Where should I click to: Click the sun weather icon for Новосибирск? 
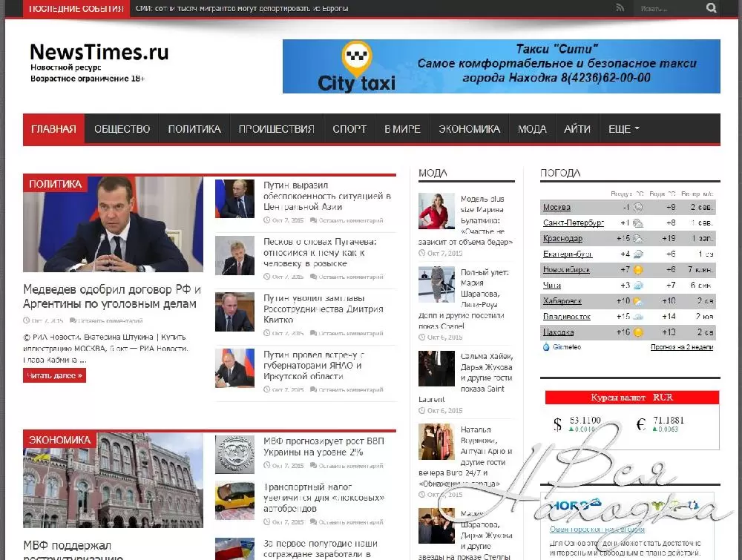click(x=637, y=269)
